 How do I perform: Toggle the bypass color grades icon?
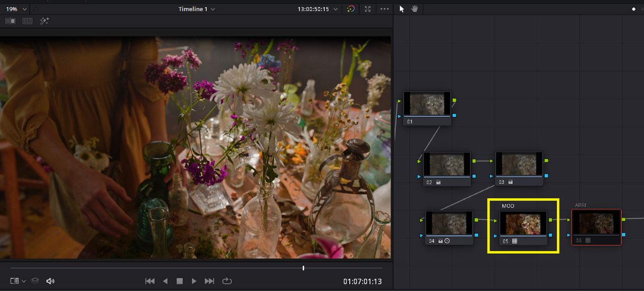[x=351, y=9]
